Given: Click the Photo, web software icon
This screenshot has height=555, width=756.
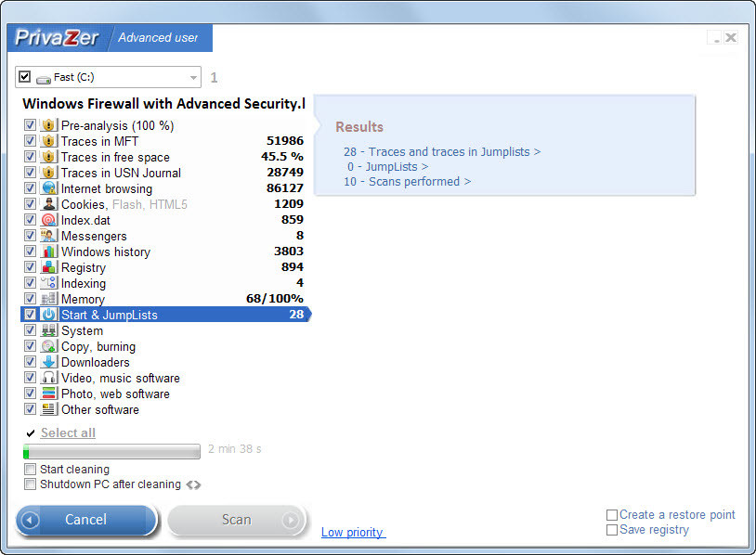Looking at the screenshot, I should (48, 394).
